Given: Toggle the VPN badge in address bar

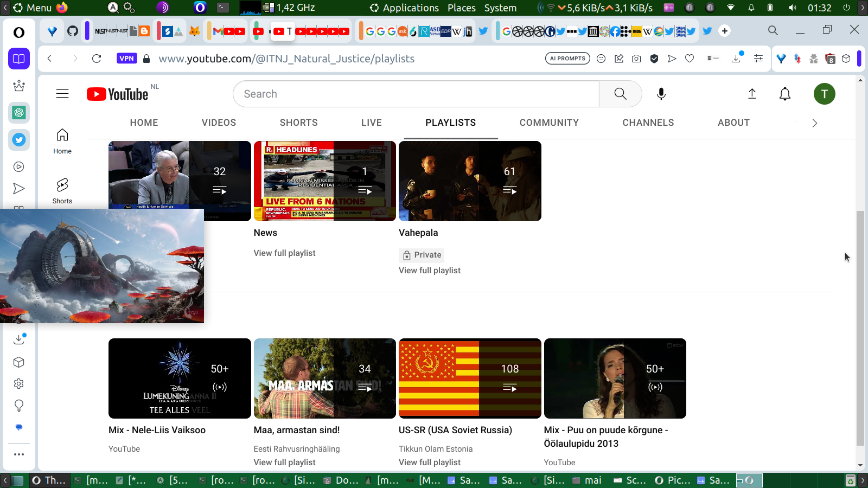Looking at the screenshot, I should (126, 59).
